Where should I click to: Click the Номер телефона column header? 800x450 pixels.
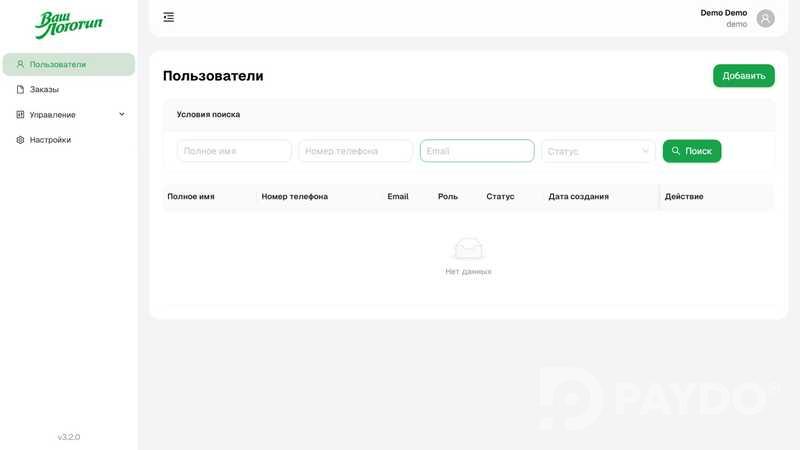click(294, 196)
